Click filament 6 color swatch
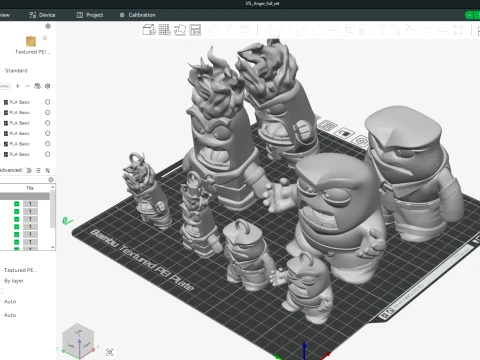 [6, 154]
